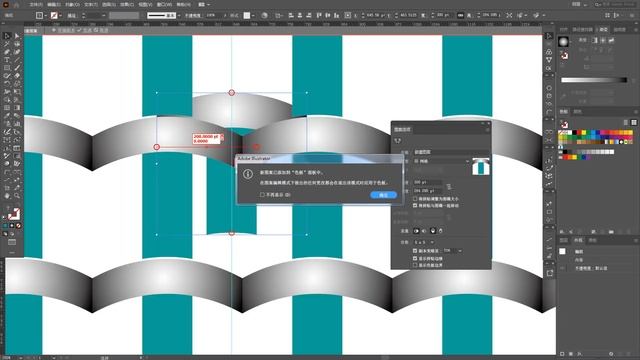The width and height of the screenshot is (640, 360).
Task: Choose left-in-front overlap icon
Action: coord(416,231)
